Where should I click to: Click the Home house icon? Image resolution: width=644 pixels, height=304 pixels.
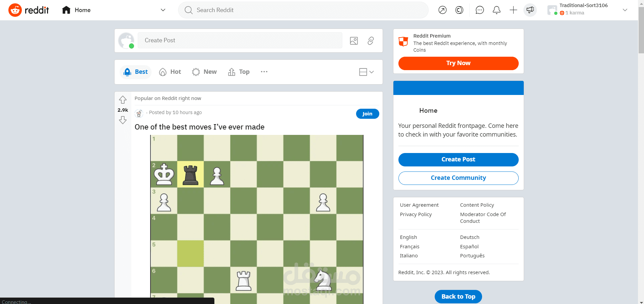click(x=66, y=10)
